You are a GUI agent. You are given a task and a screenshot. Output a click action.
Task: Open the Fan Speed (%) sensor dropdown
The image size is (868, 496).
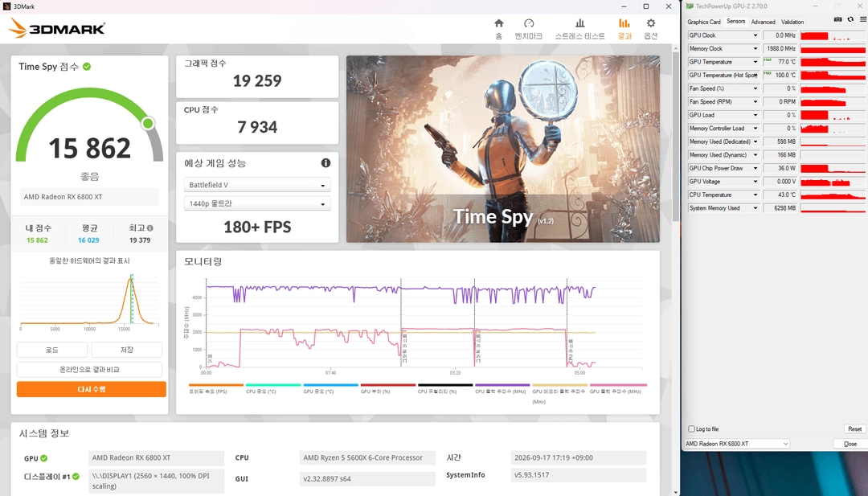(x=755, y=88)
